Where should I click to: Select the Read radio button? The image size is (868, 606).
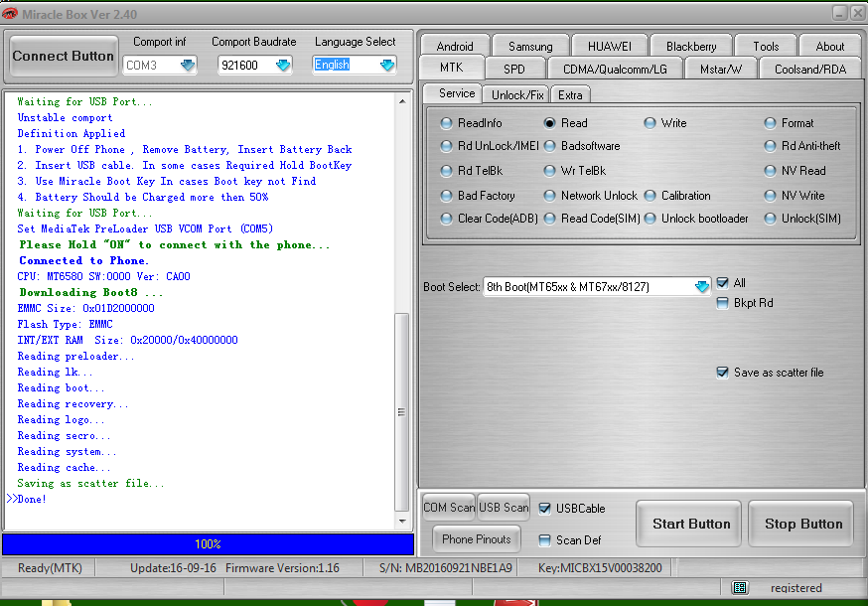pyautogui.click(x=549, y=123)
